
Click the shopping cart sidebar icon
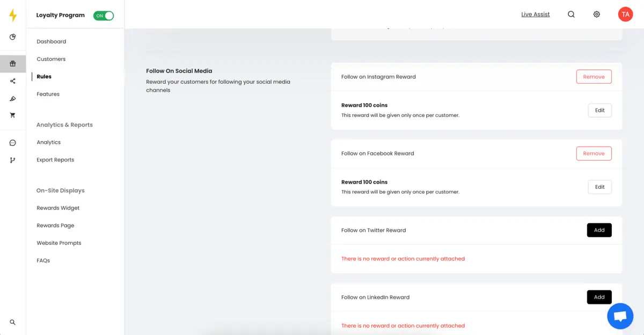click(x=13, y=115)
